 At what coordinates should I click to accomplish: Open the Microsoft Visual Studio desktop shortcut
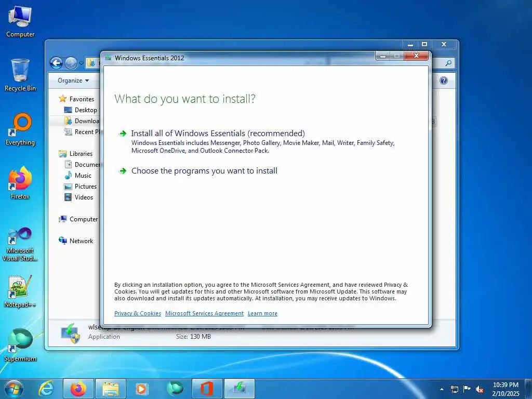pyautogui.click(x=20, y=244)
